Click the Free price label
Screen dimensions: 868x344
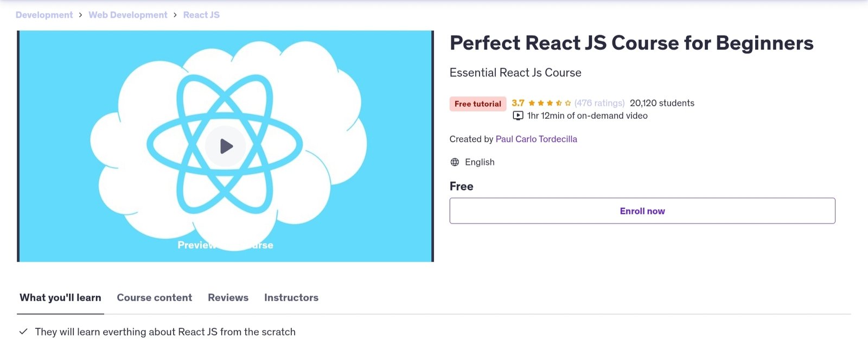pos(462,186)
